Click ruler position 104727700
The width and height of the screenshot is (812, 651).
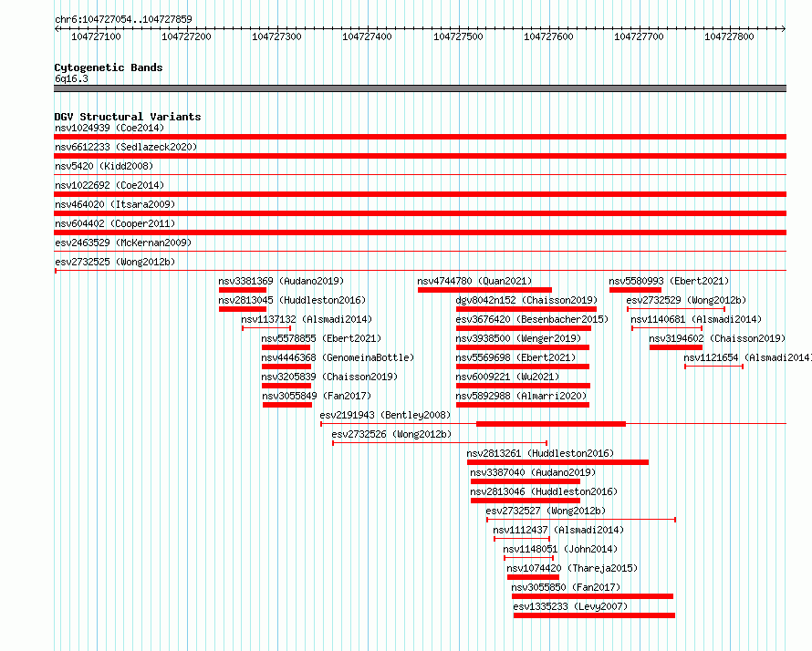(639, 36)
